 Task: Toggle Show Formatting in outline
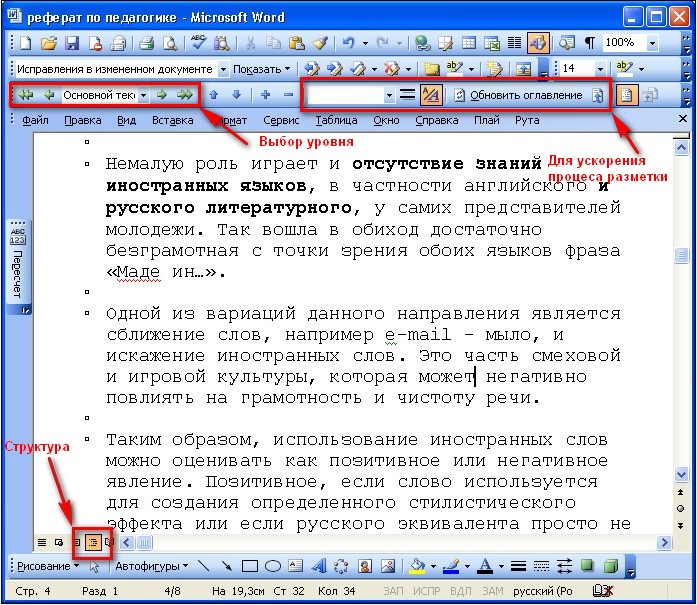tap(431, 95)
